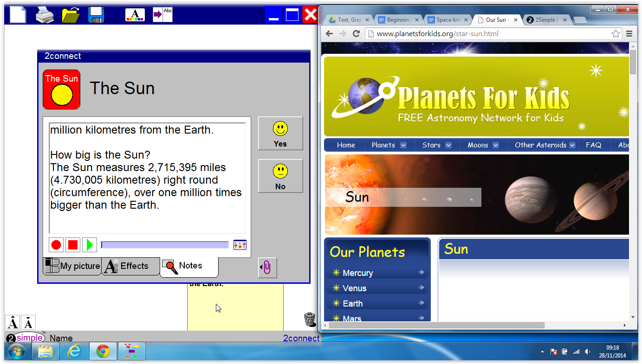This screenshot has height=364, width=642.
Task: Open the taskbar clock and date
Action: (x=613, y=352)
